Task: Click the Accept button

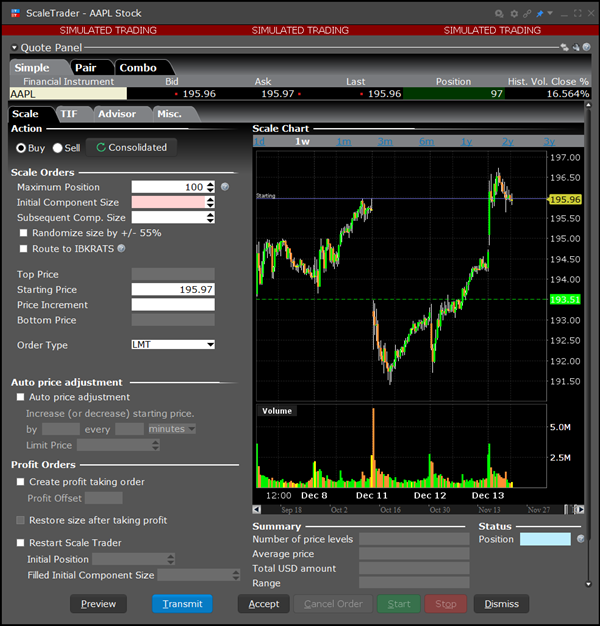Action: [x=264, y=604]
